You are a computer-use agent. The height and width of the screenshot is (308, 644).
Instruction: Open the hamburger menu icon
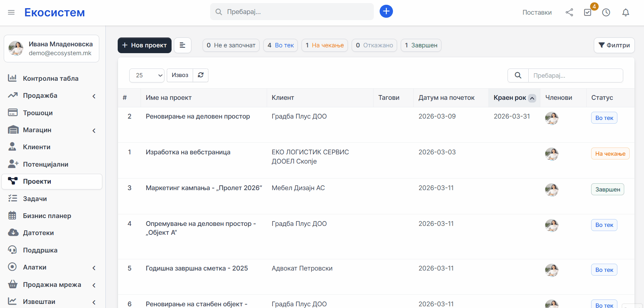tap(11, 12)
